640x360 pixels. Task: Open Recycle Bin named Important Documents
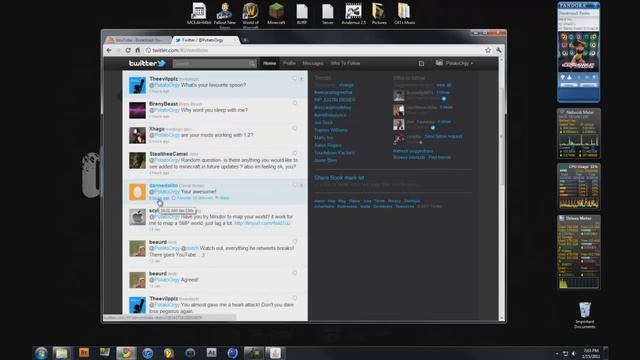584,315
